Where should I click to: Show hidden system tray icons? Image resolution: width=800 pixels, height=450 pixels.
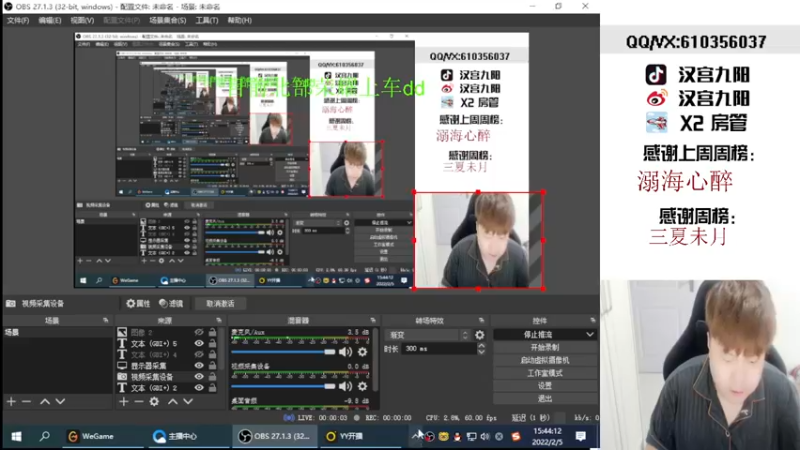(415, 436)
